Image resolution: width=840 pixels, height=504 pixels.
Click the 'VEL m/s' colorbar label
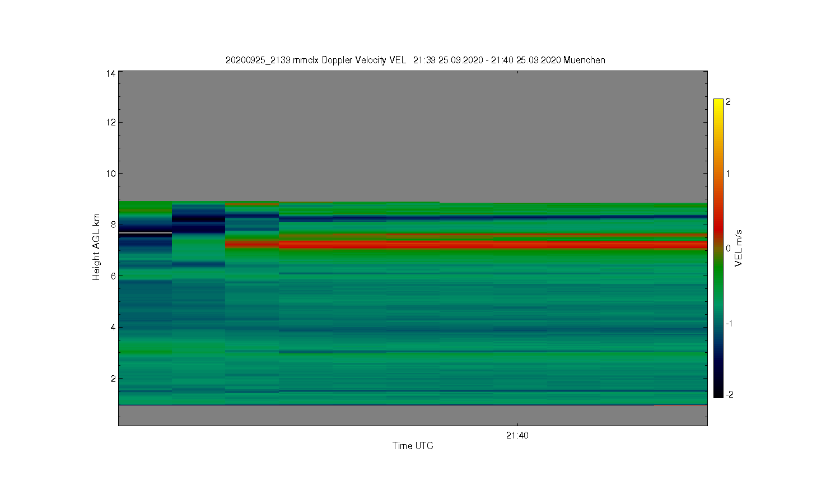[x=739, y=248]
